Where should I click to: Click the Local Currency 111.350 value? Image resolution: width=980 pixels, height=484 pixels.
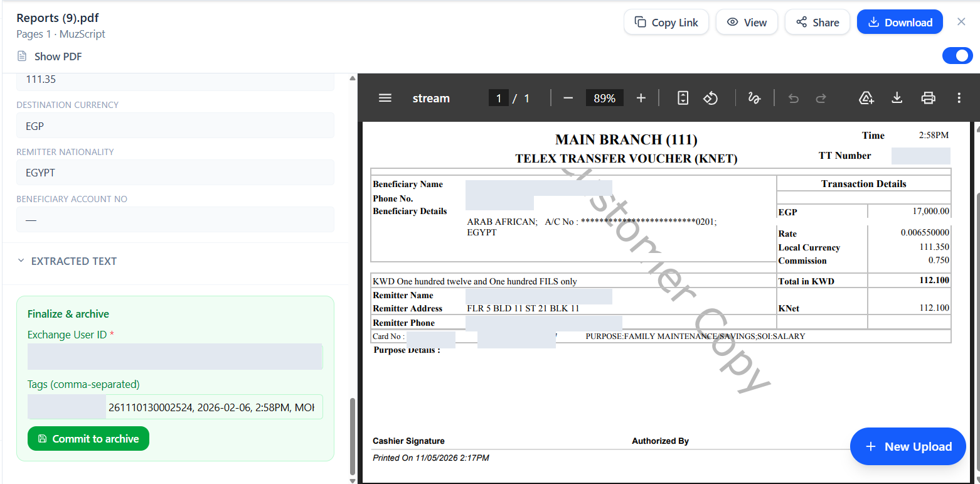click(934, 247)
